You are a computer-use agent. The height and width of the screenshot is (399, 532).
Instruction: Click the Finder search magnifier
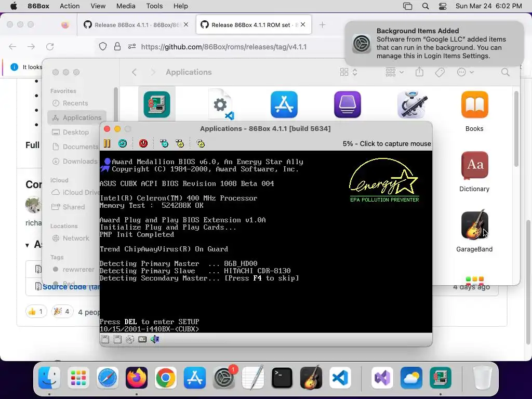(505, 72)
